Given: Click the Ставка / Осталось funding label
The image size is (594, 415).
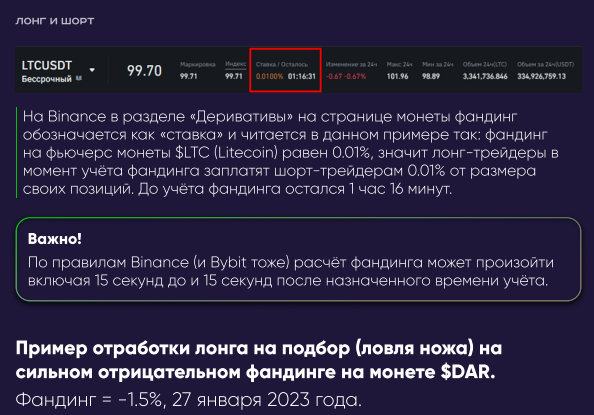Looking at the screenshot, I should tap(282, 64).
